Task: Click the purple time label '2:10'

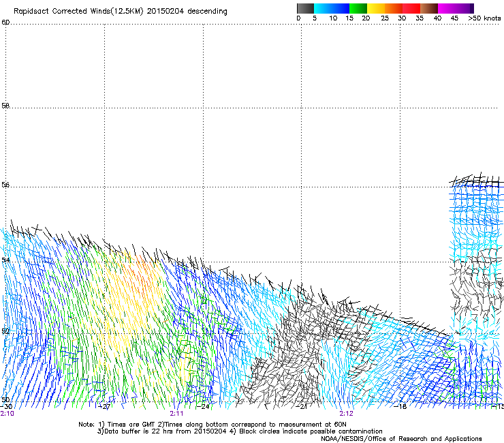Action: tap(7, 414)
